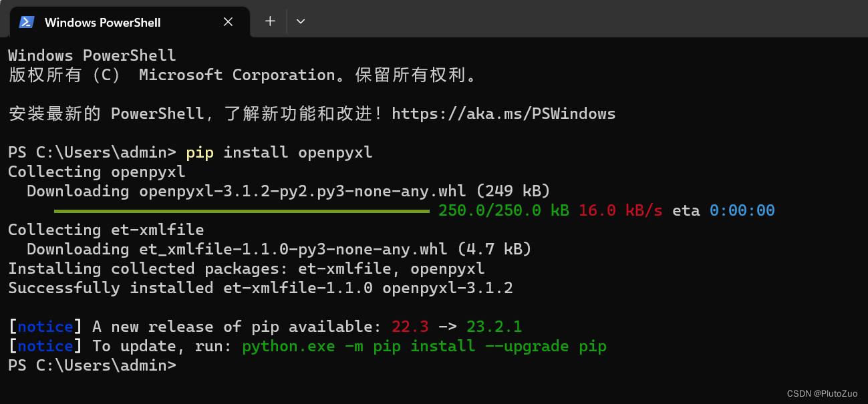Expand the new tab profile dropdown
The width and height of the screenshot is (868, 404).
(301, 21)
